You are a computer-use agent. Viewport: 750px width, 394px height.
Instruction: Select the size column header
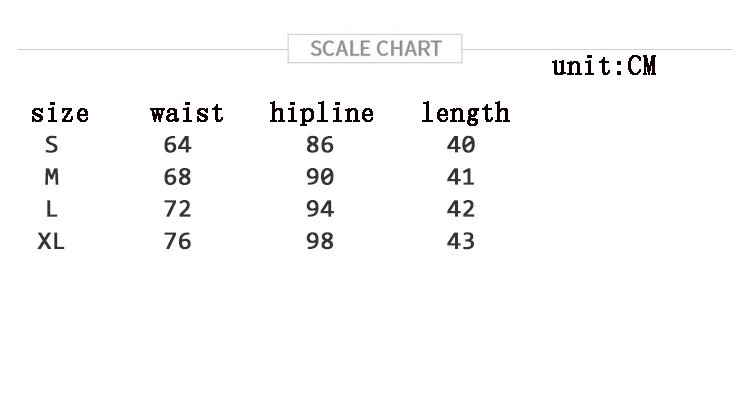[60, 113]
